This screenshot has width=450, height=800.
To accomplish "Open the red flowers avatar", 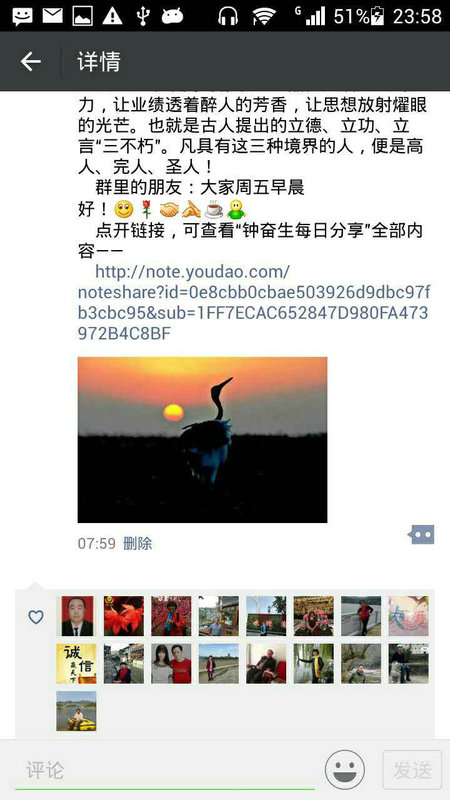I will click(x=124, y=616).
